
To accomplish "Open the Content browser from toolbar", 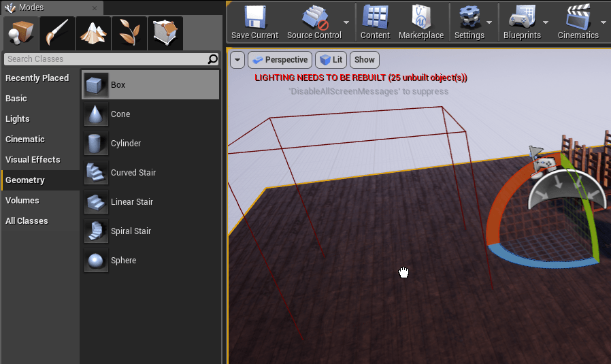I will (375, 22).
